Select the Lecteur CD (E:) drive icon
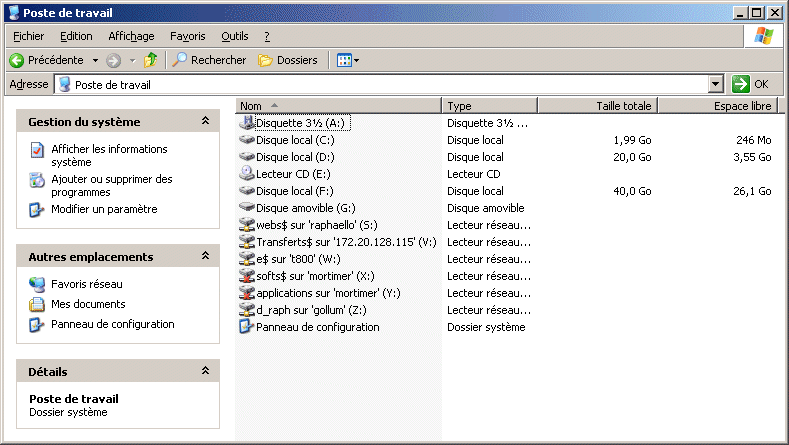Viewport: 789px width, 445px height. tap(248, 174)
